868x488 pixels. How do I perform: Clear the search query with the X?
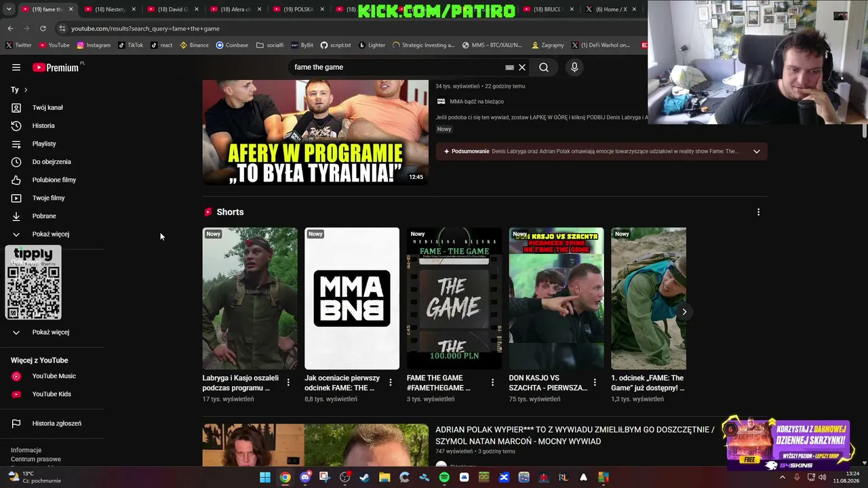coord(522,67)
